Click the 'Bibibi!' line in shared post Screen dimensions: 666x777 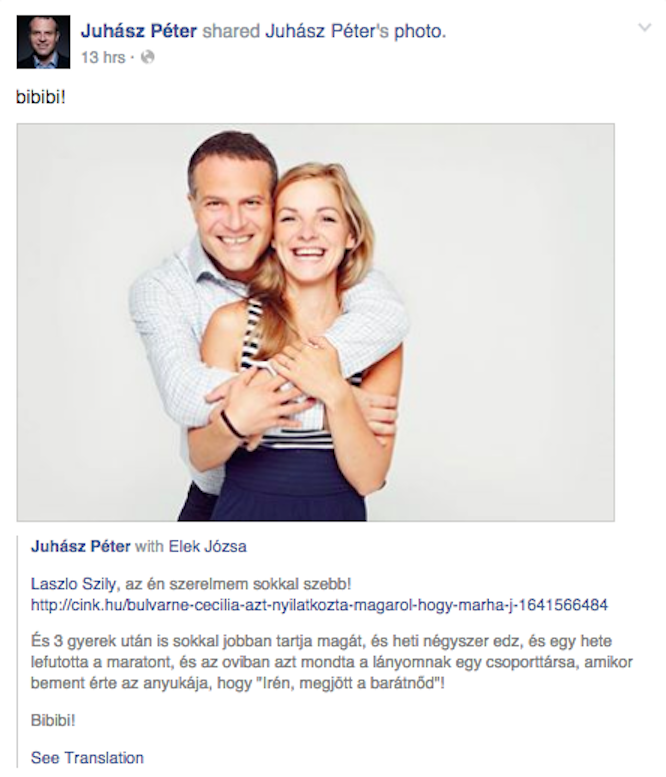[53, 720]
